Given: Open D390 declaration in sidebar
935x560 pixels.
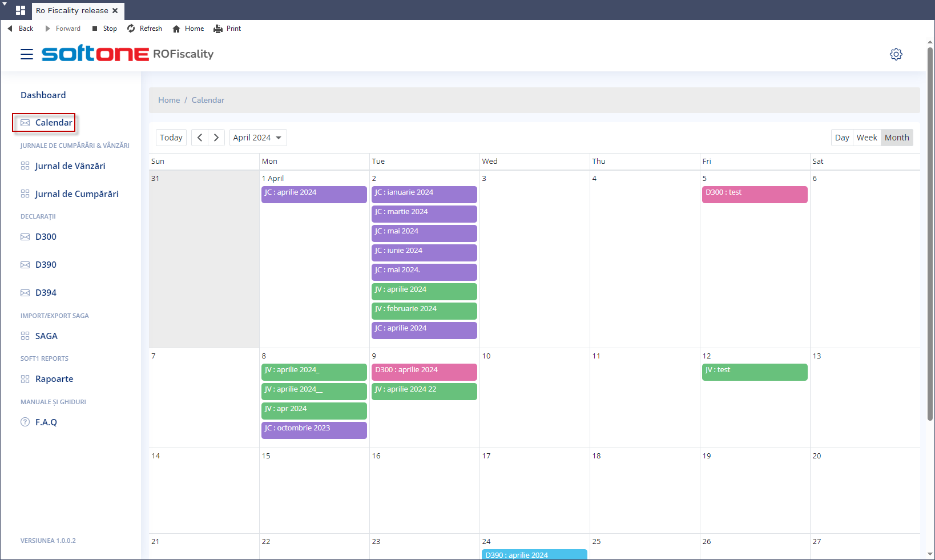Looking at the screenshot, I should (46, 265).
